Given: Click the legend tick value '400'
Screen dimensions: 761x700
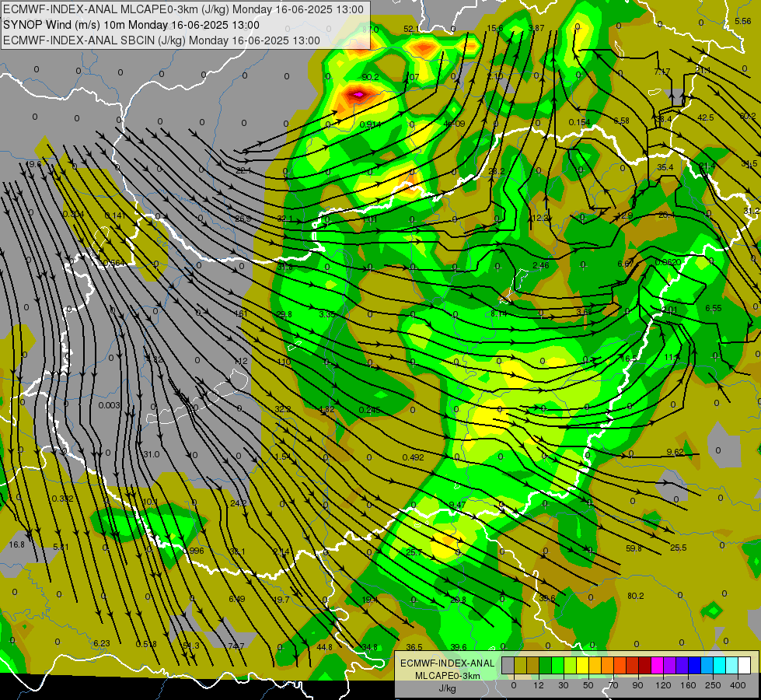Looking at the screenshot, I should pos(738,685).
